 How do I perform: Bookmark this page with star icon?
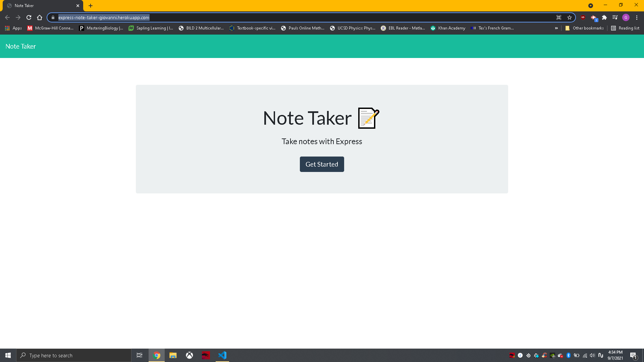[x=570, y=17]
